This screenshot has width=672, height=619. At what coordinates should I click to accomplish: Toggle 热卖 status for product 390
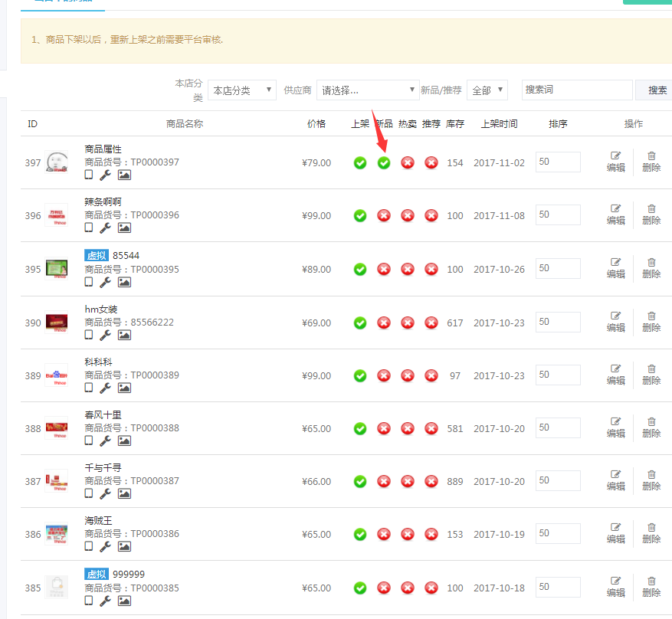point(408,323)
